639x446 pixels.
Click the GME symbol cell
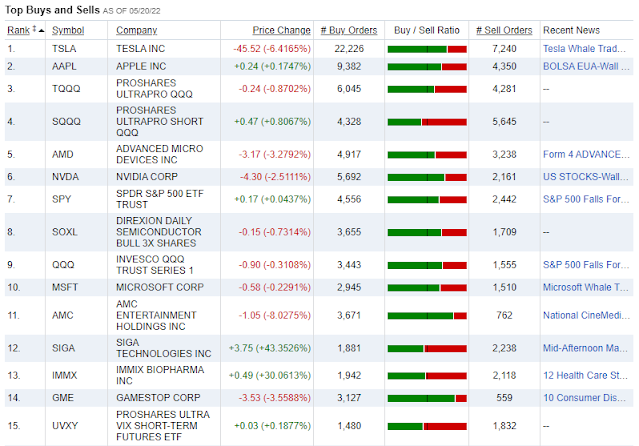pos(63,397)
